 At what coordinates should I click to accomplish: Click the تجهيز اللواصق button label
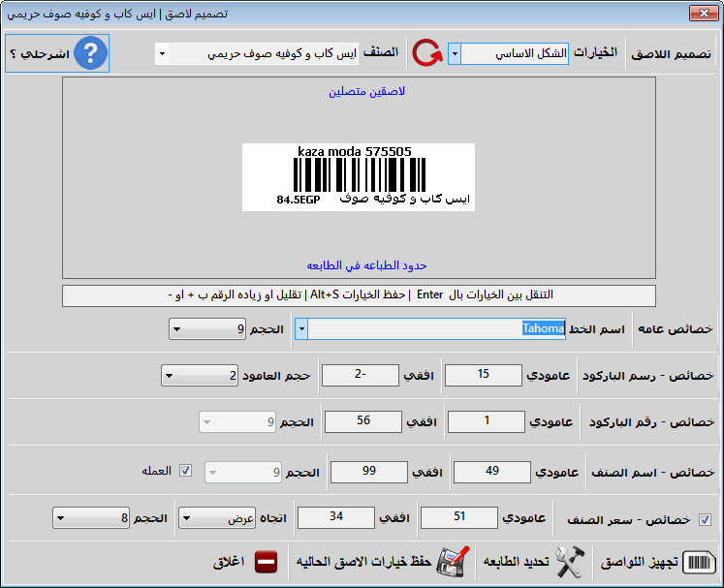(x=639, y=562)
